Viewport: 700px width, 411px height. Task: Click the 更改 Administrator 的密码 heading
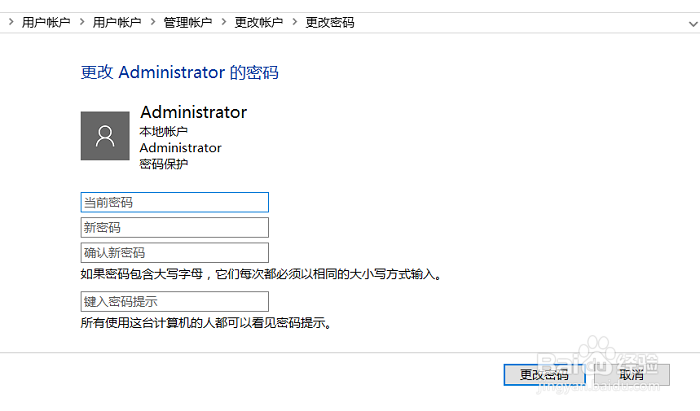(x=179, y=72)
